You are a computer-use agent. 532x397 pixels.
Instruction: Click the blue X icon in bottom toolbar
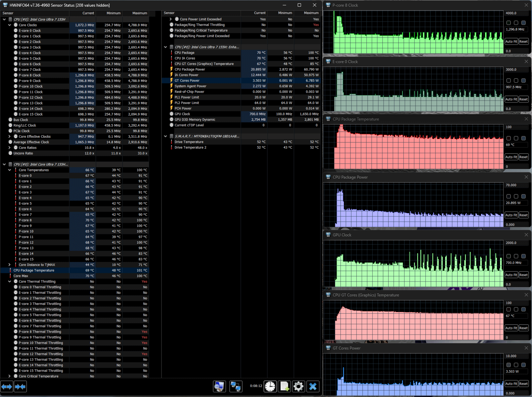pyautogui.click(x=313, y=386)
